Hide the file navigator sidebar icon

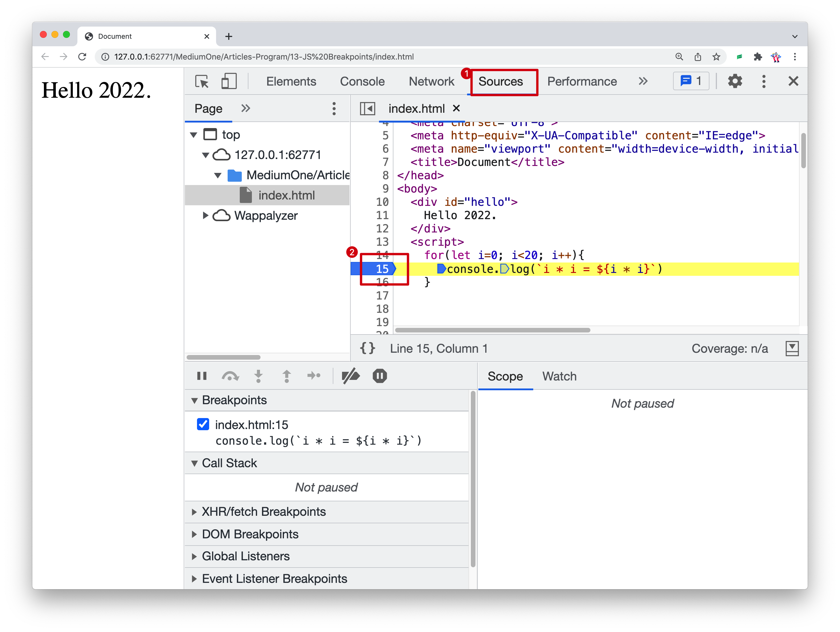367,109
